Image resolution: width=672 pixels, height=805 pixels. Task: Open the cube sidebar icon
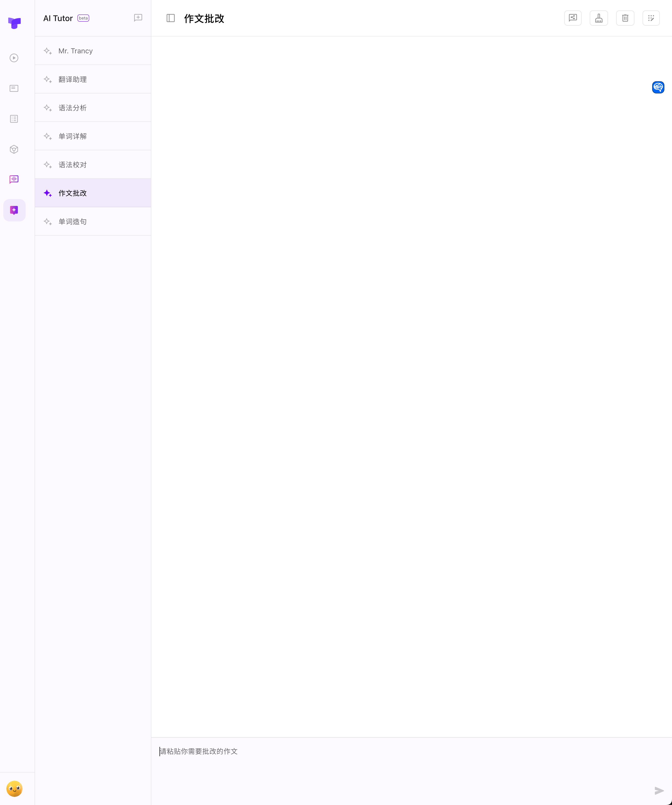(x=14, y=150)
